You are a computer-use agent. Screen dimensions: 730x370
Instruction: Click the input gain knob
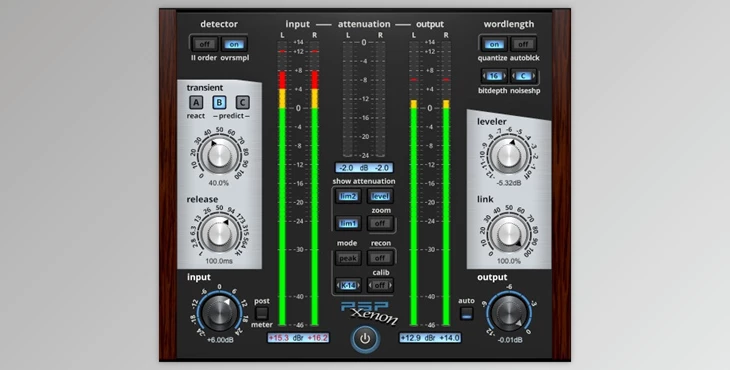click(219, 313)
